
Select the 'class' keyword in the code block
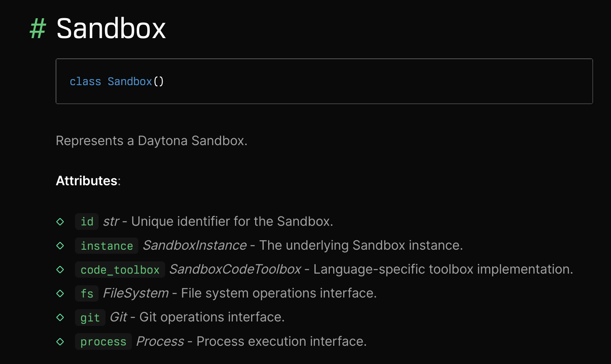point(85,81)
